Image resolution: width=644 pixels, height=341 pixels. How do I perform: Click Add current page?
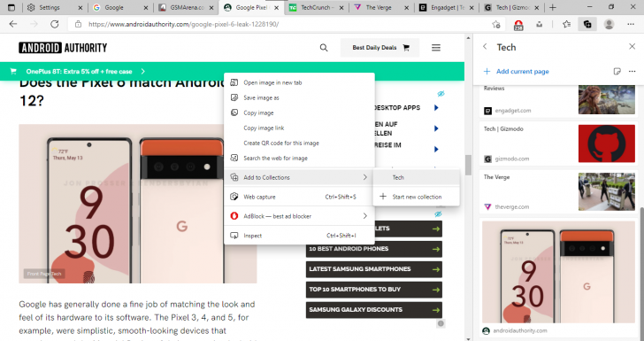tap(517, 71)
